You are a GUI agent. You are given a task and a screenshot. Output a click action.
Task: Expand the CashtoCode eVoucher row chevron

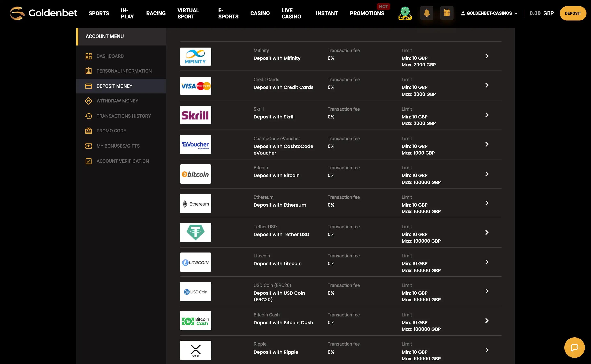pos(487,144)
